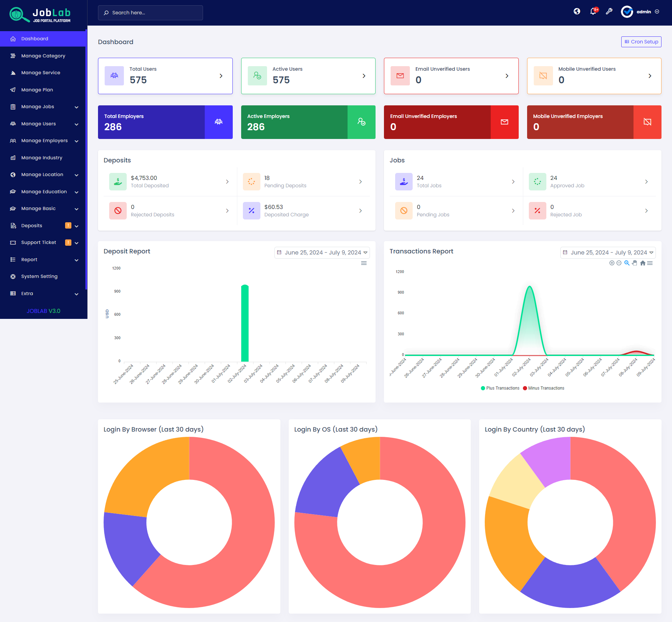This screenshot has width=672, height=622.
Task: Click the Cron Setup button
Action: [x=641, y=42]
